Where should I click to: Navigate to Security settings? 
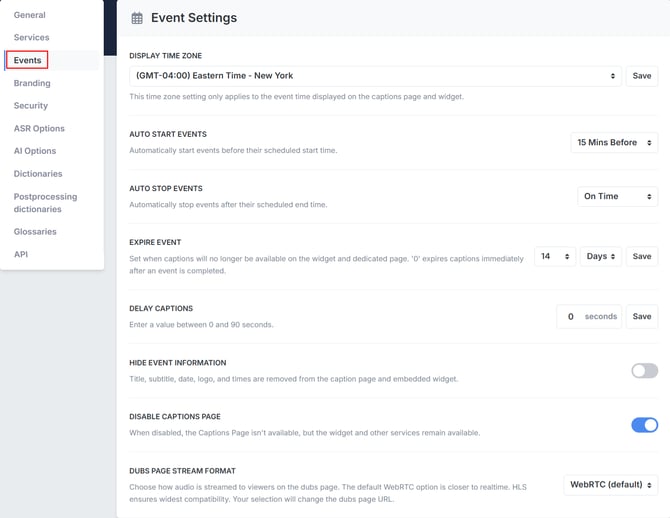(31, 106)
